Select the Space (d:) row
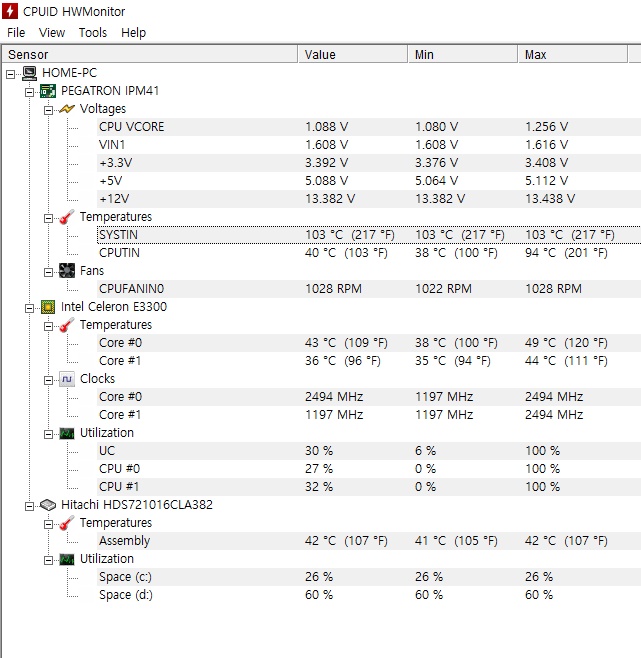The height and width of the screenshot is (658, 641). click(x=369, y=595)
